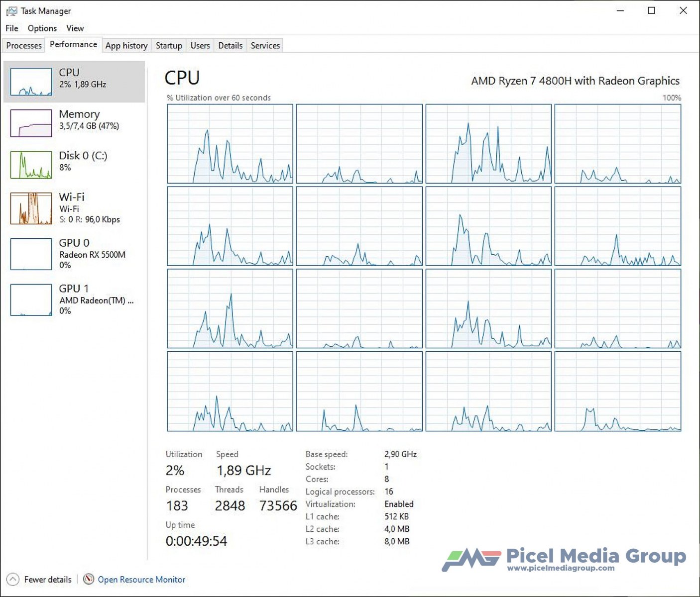This screenshot has width=700, height=597.
Task: Open Disk 0 (C:) performance view
Action: [x=74, y=161]
